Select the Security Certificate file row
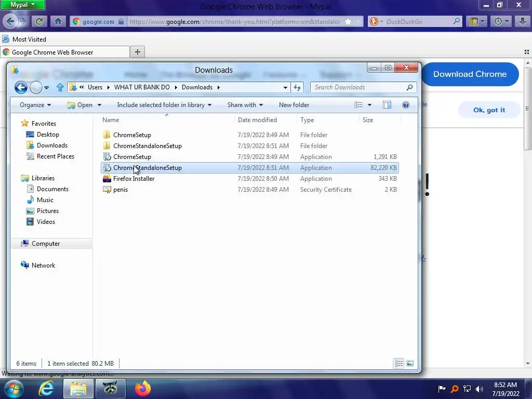Image resolution: width=532 pixels, height=399 pixels. [x=250, y=189]
